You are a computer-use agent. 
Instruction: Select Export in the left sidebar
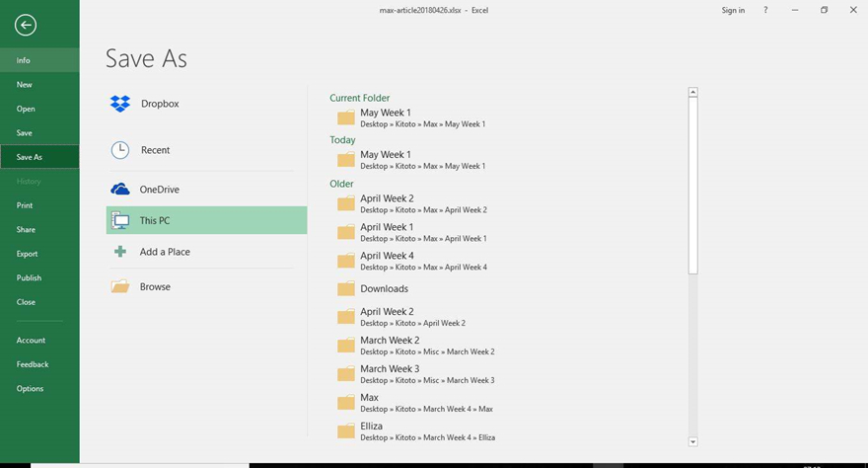click(28, 254)
